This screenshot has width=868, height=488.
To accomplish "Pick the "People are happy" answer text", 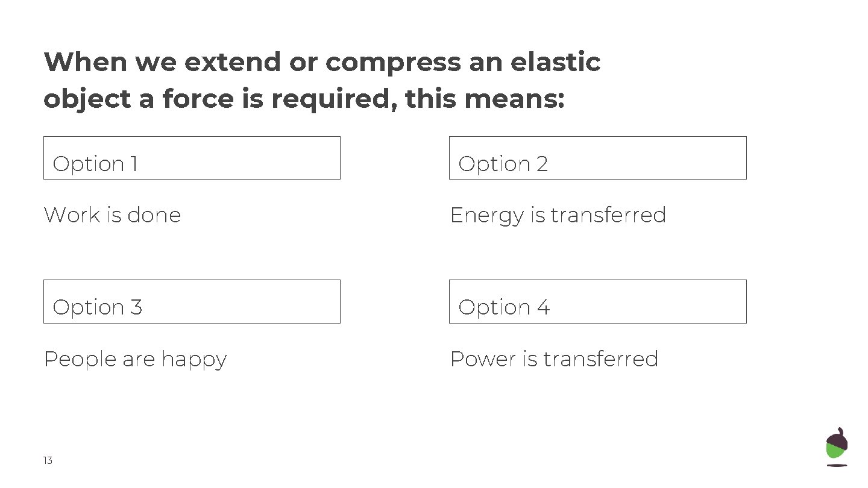I will pyautogui.click(x=135, y=359).
